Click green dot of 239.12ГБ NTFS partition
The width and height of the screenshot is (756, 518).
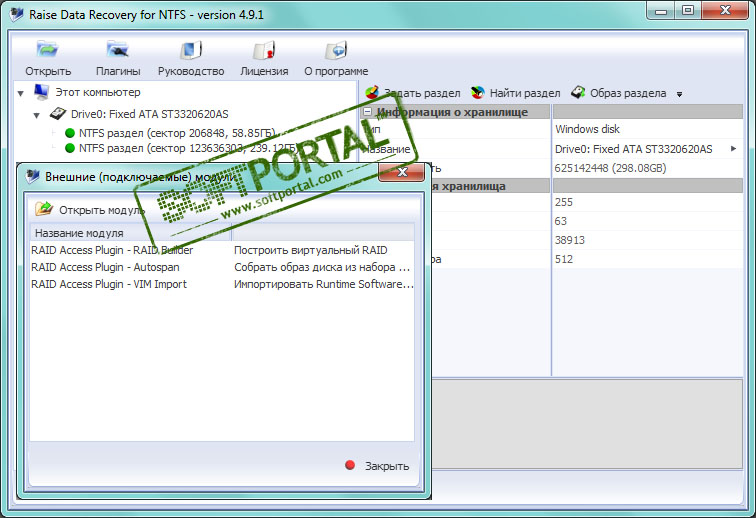[70, 148]
